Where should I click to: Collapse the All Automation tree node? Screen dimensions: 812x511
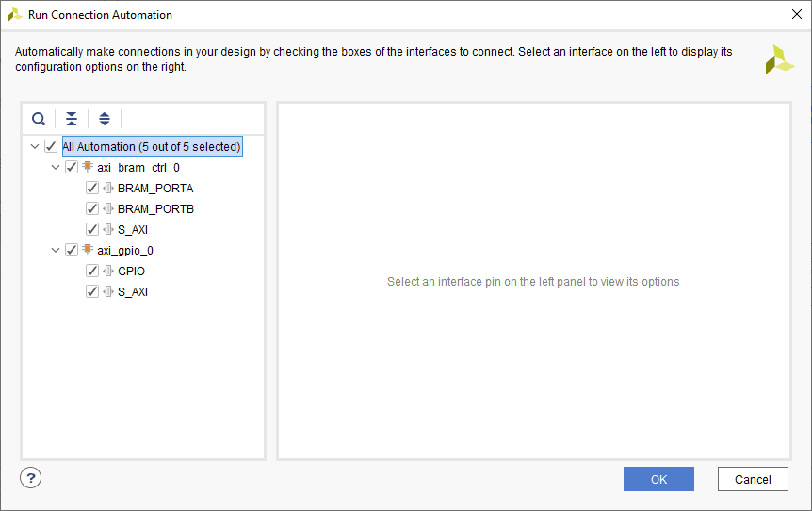[x=35, y=147]
